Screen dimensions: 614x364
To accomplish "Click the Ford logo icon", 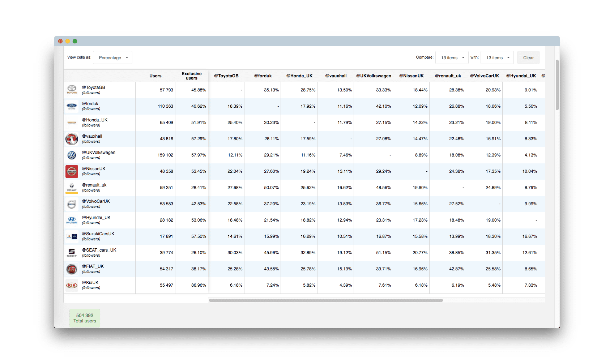I will tap(72, 106).
